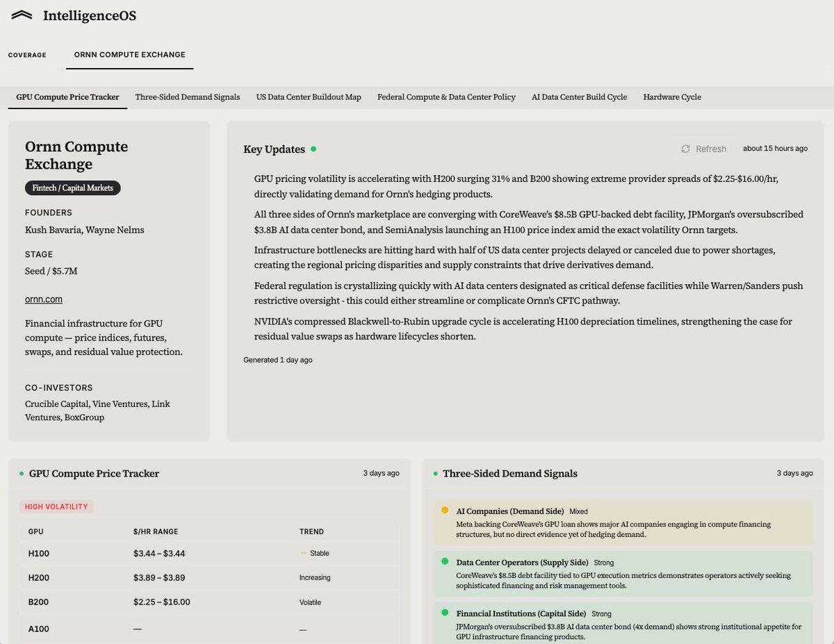The image size is (834, 644).
Task: Click the Fintech / Capital Markets tag
Action: 73,188
